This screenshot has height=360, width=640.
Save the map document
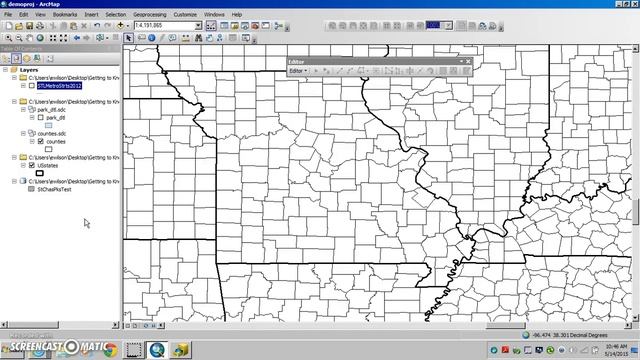[29, 26]
